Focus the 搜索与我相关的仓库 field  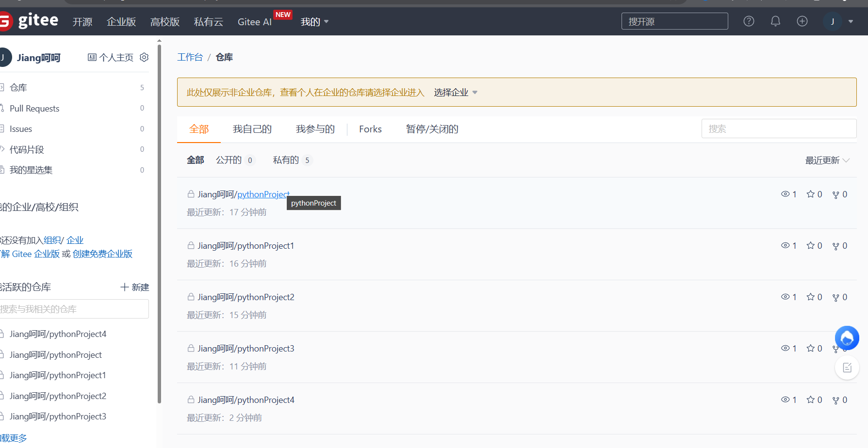pyautogui.click(x=74, y=309)
